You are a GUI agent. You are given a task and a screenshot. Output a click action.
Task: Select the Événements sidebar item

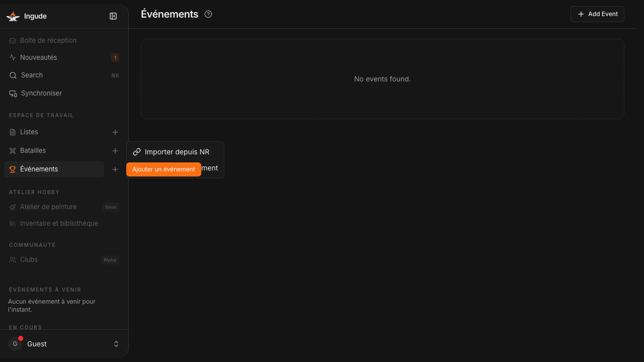(54, 169)
